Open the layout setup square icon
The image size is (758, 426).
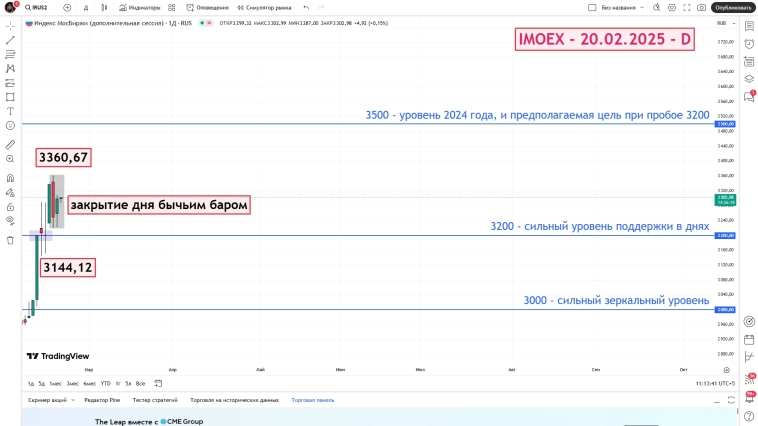[x=592, y=8]
